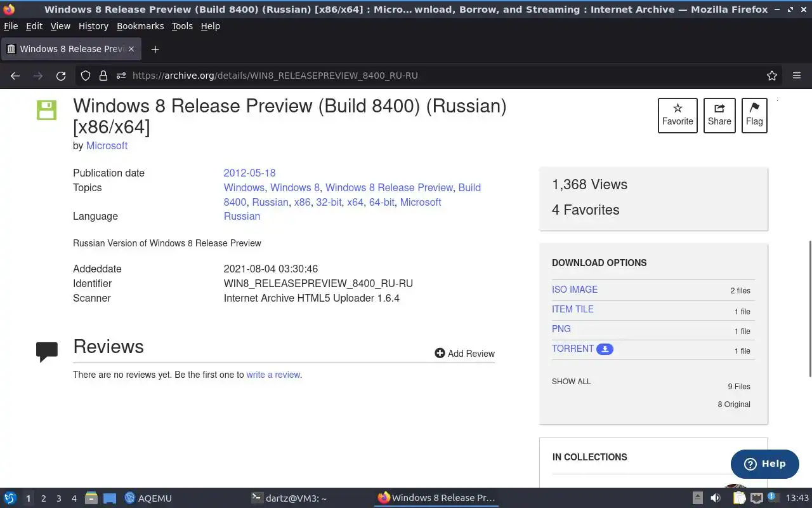Open the Share button
Viewport: 812px width, 508px height.
coord(719,116)
